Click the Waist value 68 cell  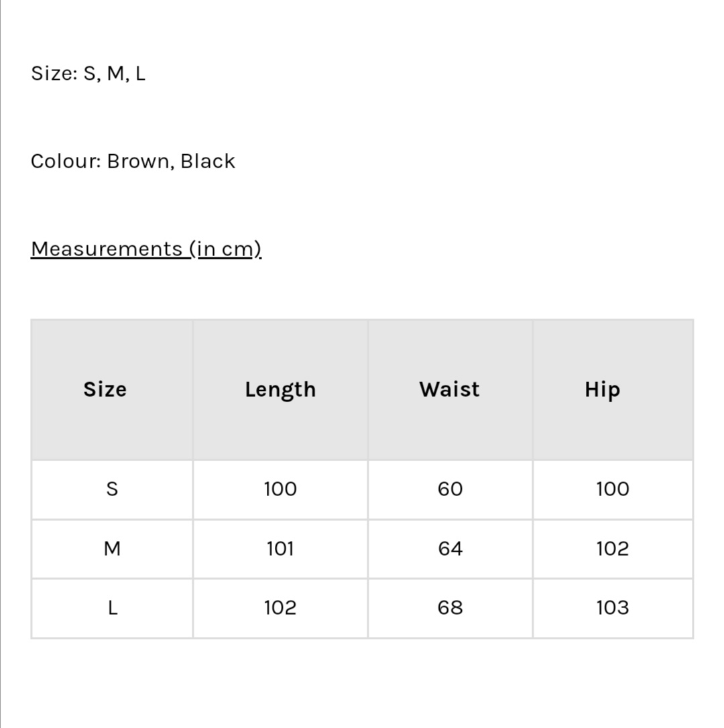click(450, 608)
